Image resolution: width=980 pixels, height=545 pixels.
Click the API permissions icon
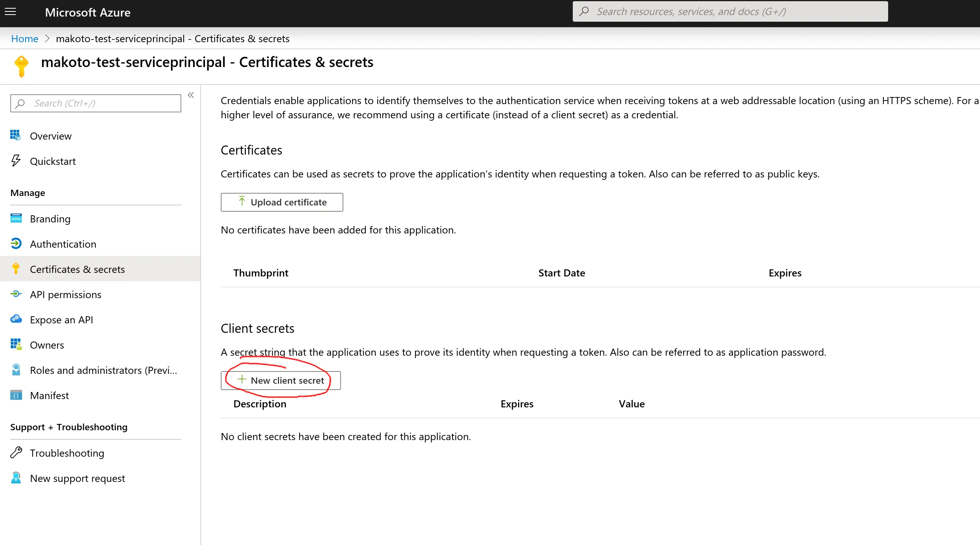pos(16,294)
